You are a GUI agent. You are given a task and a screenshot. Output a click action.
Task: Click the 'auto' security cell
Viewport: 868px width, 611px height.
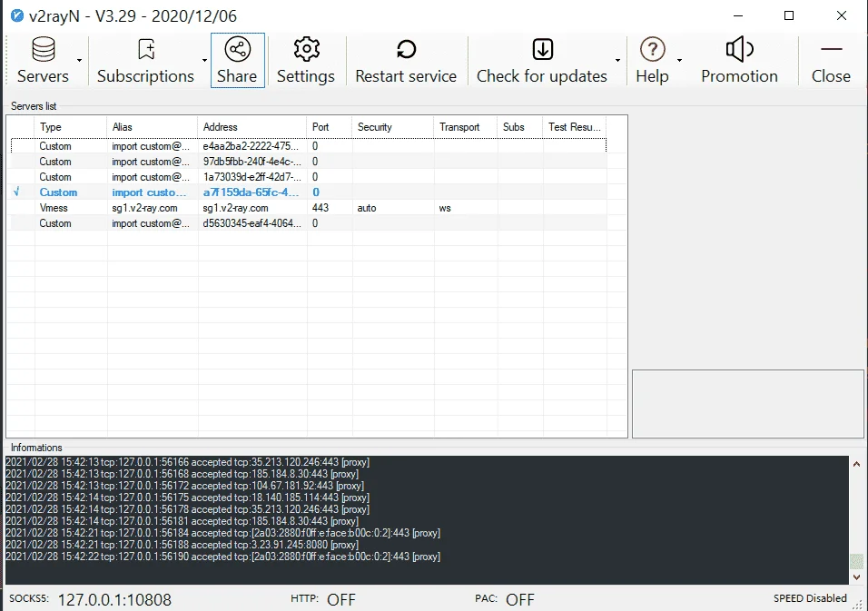(367, 208)
